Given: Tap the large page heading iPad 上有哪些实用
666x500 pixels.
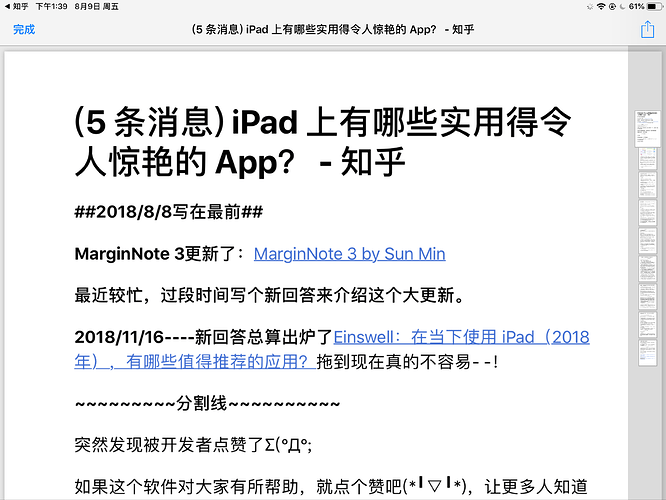Looking at the screenshot, I should tap(323, 142).
